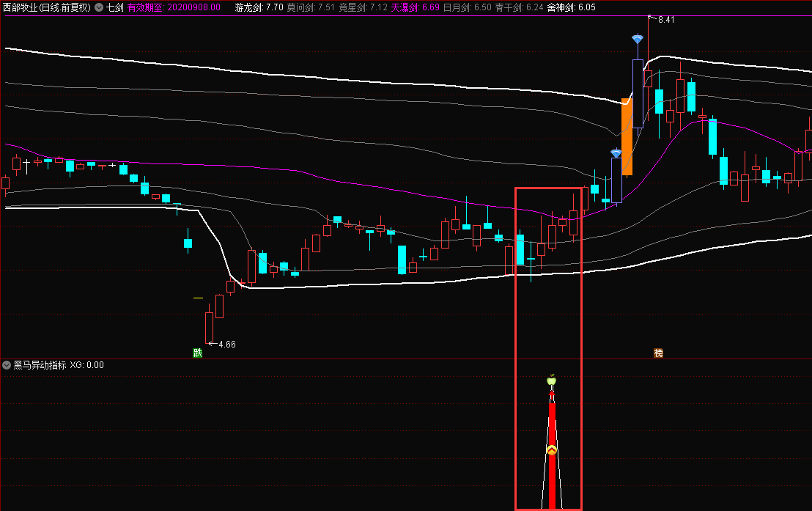The image size is (812, 511).
Task: Click the 竞星剑: 7.12 value
Action: coord(363,7)
